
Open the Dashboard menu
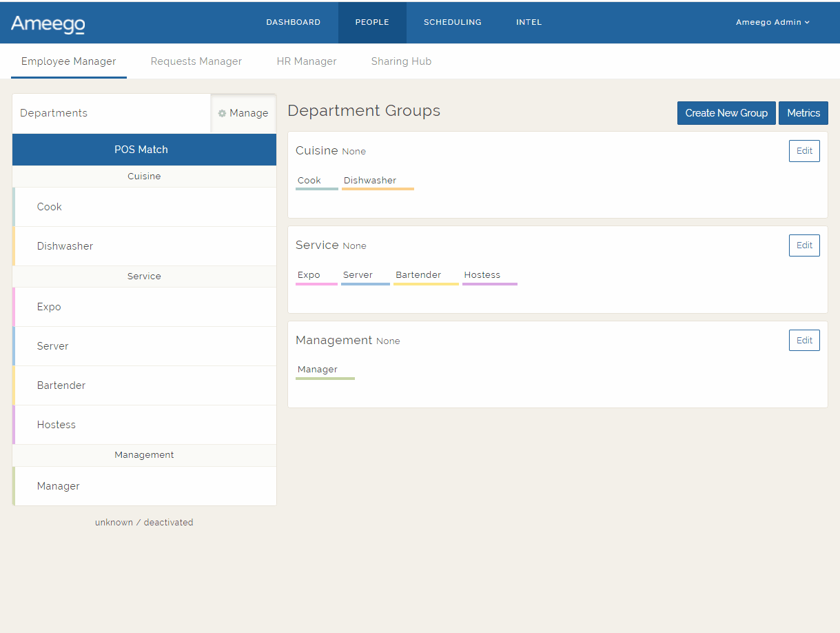point(293,22)
